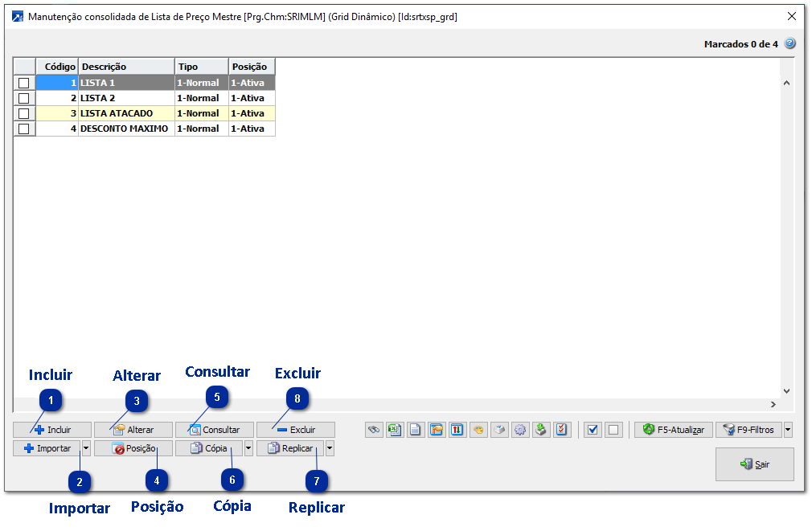Unmark all rows with empty-box toolbar button
This screenshot has width=812, height=531.
613,430
